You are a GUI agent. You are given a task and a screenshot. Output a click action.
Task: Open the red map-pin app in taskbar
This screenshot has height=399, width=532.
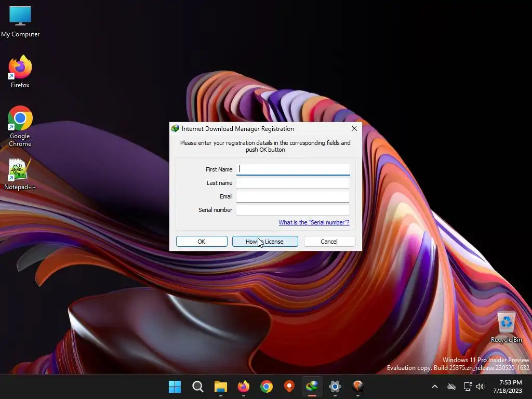point(289,387)
